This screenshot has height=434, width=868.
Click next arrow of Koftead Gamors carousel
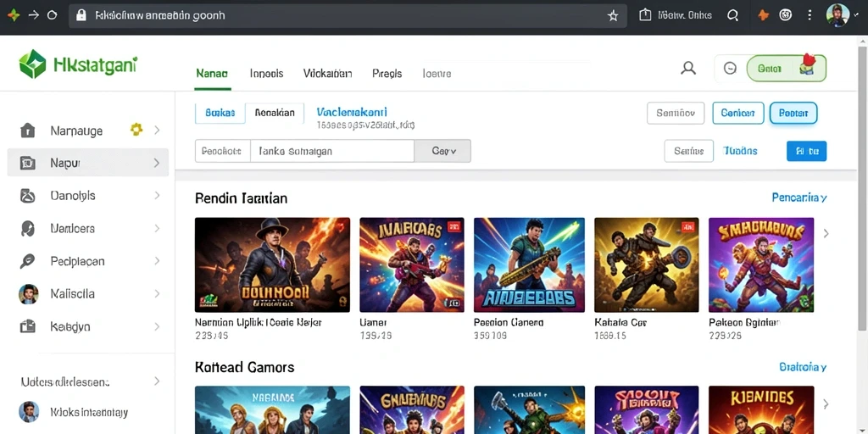[826, 404]
